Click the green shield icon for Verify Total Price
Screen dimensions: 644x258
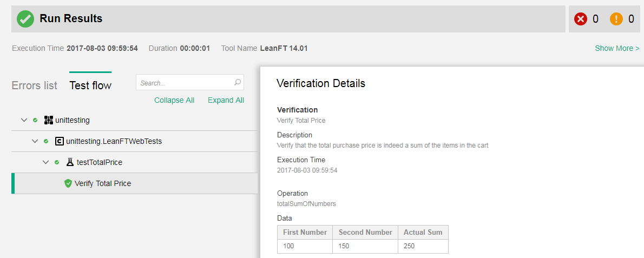(68, 183)
